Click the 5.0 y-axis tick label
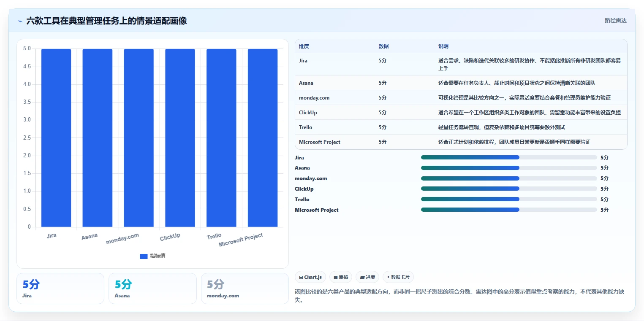The width and height of the screenshot is (644, 321). (x=27, y=49)
